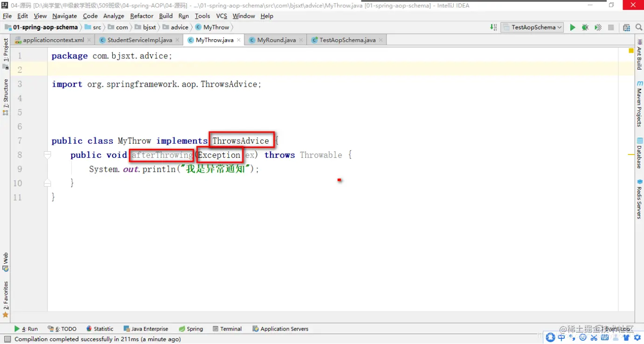Click the src breadcrumb folder
644x344 pixels.
93,28
